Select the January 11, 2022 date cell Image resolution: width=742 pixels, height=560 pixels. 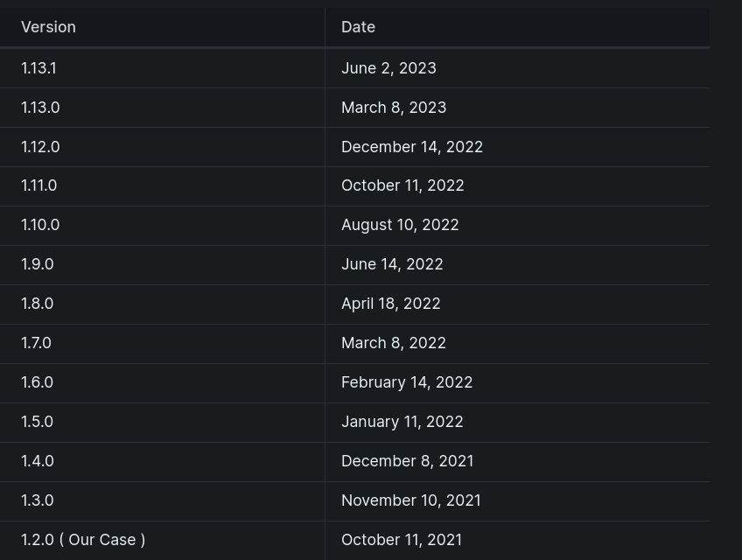point(402,422)
